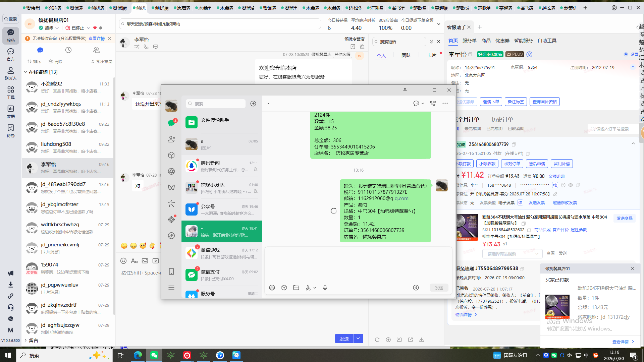Switch to the 服务单 tab in 客服助手
This screenshot has height=362, width=644.
point(470,41)
